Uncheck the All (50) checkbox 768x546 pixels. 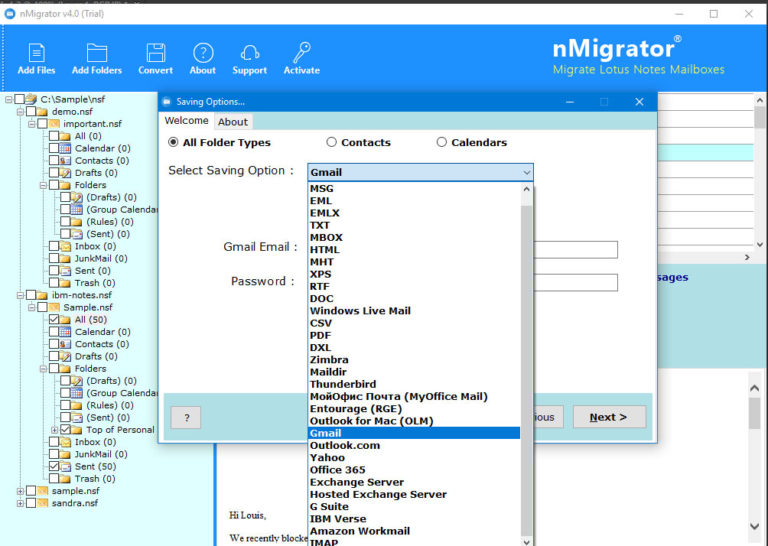point(54,320)
